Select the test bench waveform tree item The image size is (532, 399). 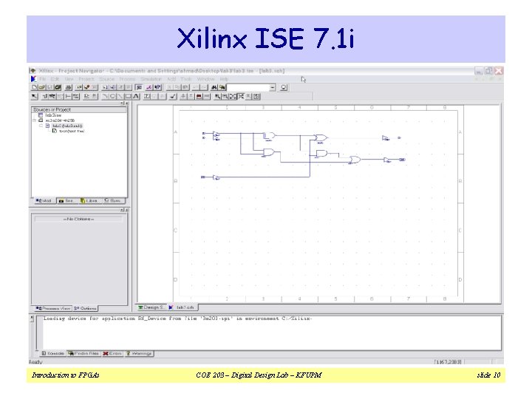[x=72, y=131]
